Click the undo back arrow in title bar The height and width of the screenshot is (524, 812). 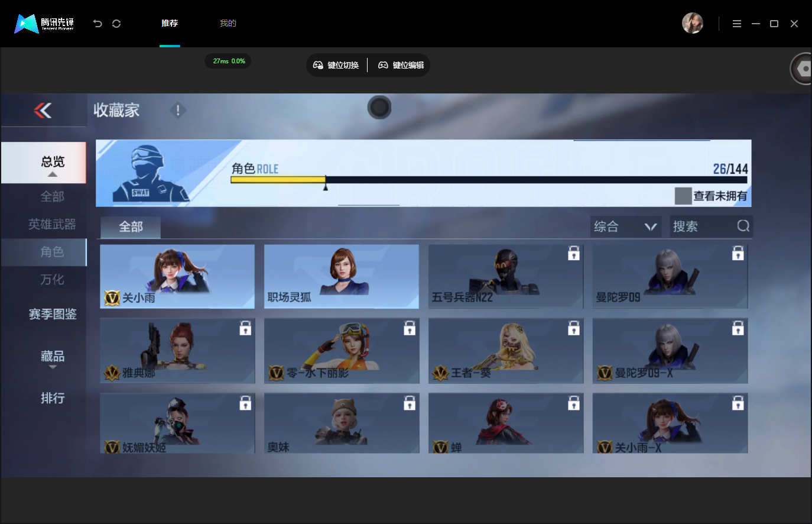(98, 24)
